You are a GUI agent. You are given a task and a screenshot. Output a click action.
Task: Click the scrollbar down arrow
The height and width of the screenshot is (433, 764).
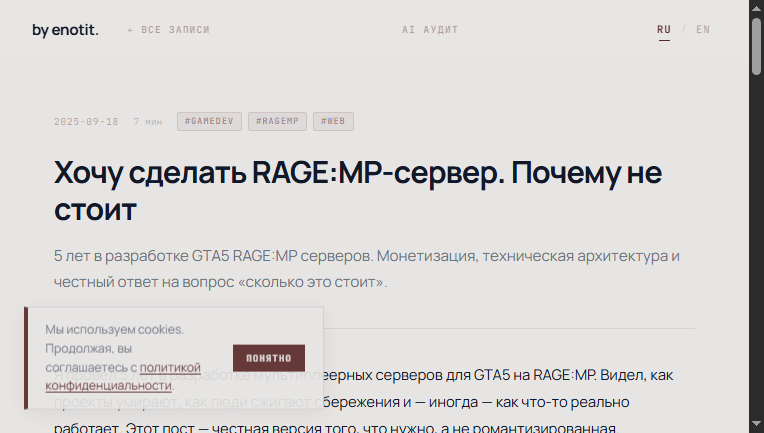click(x=756, y=426)
